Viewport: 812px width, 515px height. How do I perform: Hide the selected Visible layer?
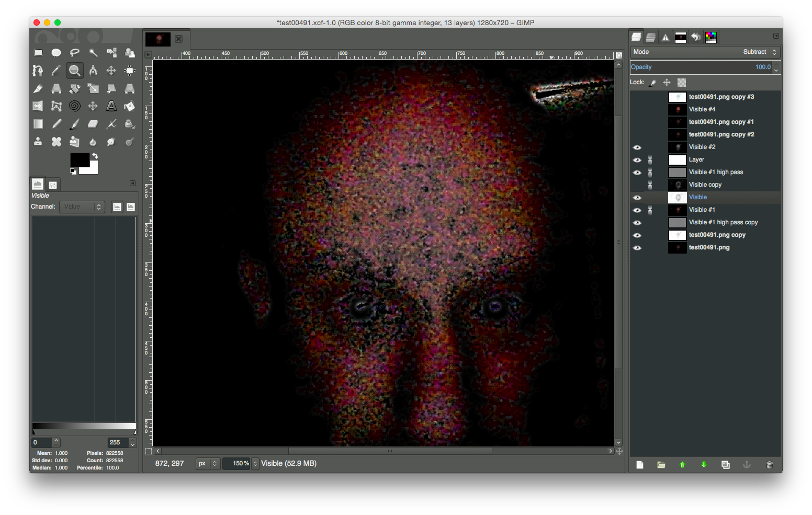[637, 198]
